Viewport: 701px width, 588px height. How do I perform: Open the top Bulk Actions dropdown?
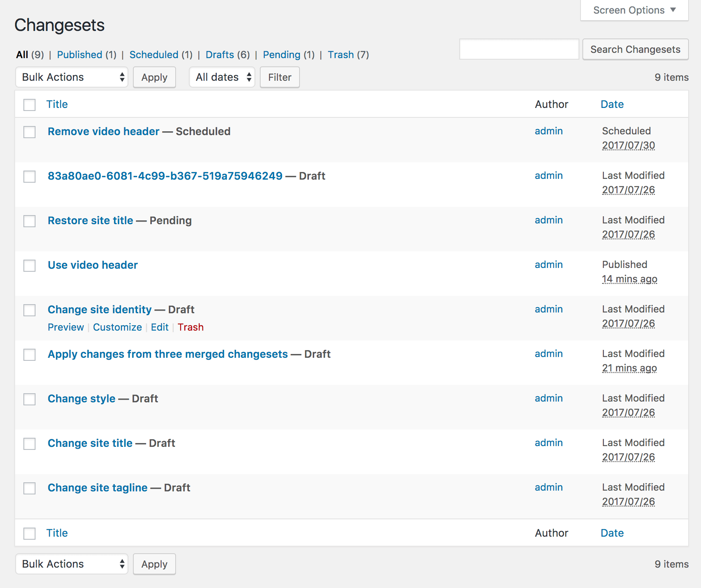(x=72, y=77)
